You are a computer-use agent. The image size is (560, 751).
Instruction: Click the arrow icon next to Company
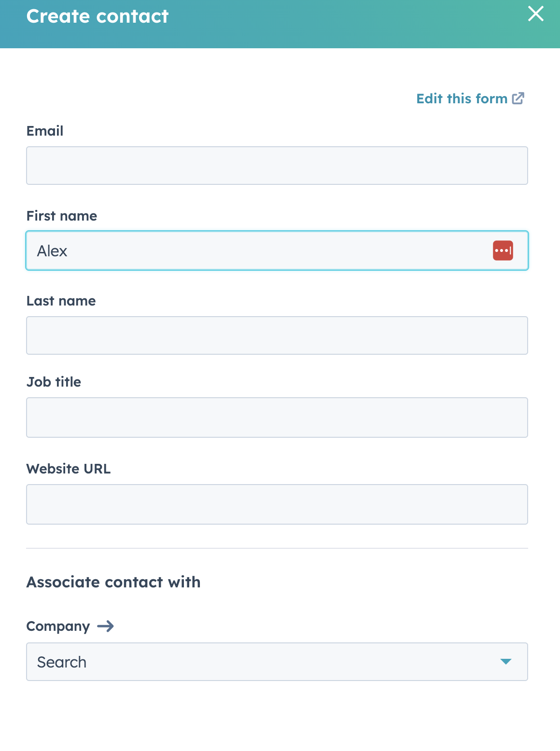click(x=106, y=626)
